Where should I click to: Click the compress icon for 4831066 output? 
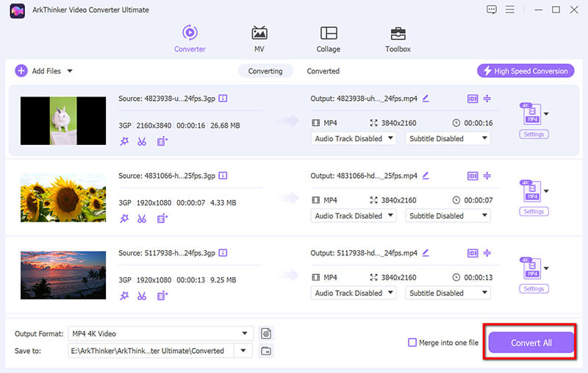487,176
